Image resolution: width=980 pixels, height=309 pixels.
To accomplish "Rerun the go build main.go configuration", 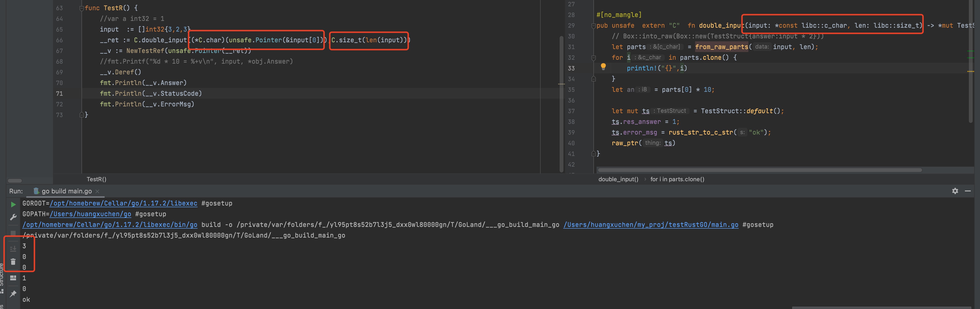I will (x=13, y=204).
